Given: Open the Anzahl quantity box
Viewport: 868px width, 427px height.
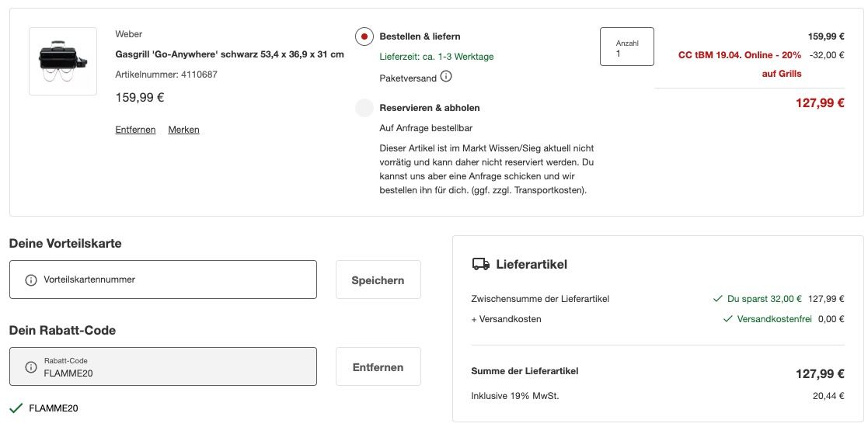Looking at the screenshot, I should coord(626,47).
